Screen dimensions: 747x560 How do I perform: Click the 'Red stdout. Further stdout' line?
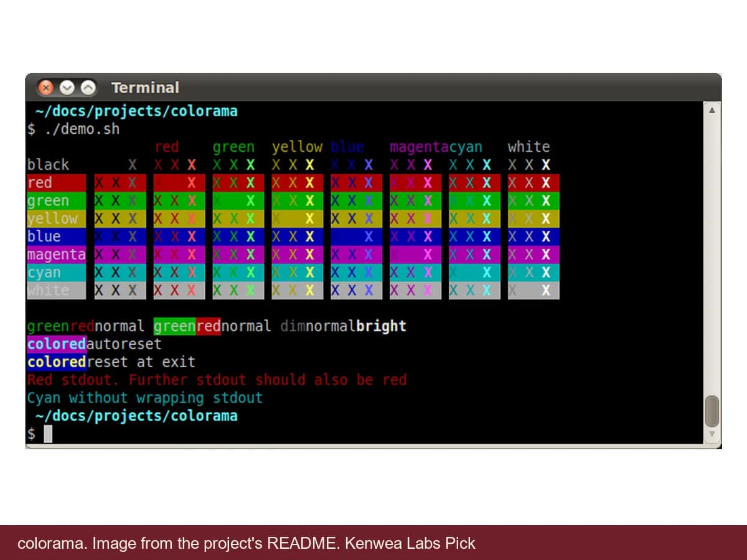pyautogui.click(x=217, y=380)
